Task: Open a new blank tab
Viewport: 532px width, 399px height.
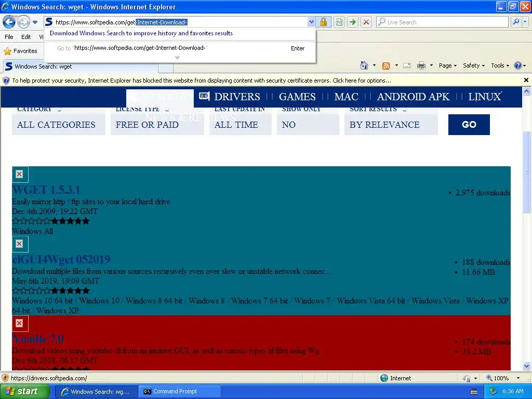Action: click(x=166, y=67)
